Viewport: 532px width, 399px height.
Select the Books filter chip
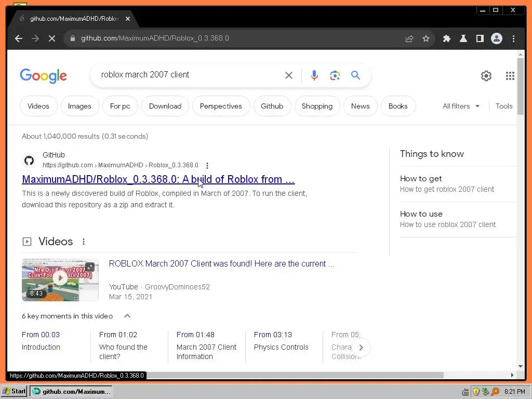(x=398, y=106)
